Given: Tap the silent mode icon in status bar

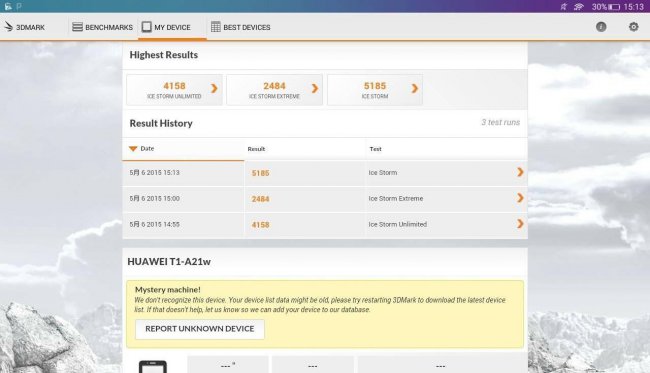Looking at the screenshot, I should [x=563, y=7].
